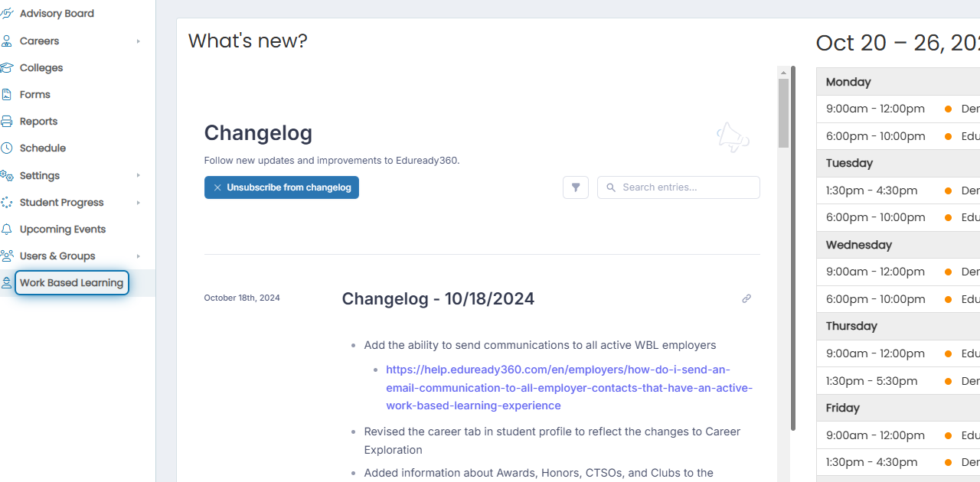Click the changelog filter funnel icon

tap(576, 187)
